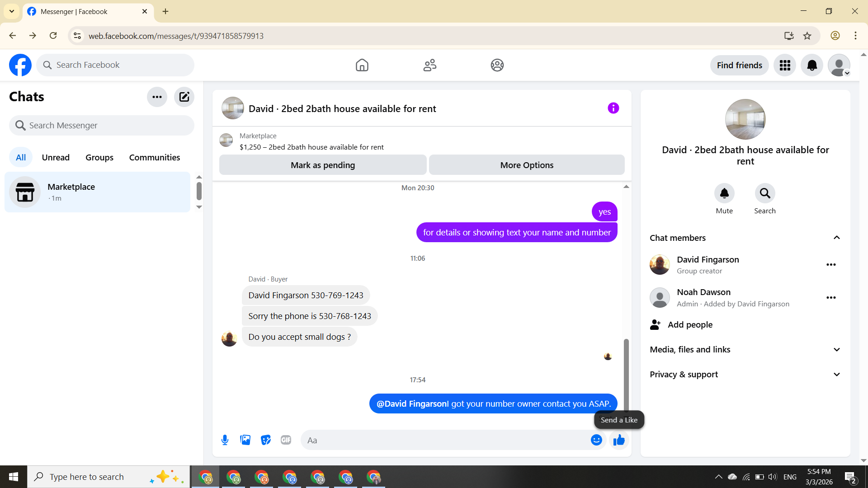Attach a photo with the image icon

coord(245,440)
